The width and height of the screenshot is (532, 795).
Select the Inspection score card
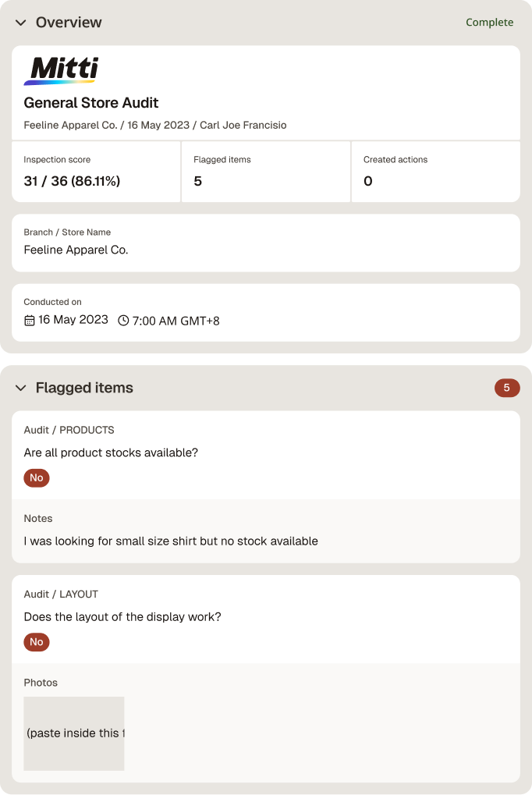click(x=96, y=172)
